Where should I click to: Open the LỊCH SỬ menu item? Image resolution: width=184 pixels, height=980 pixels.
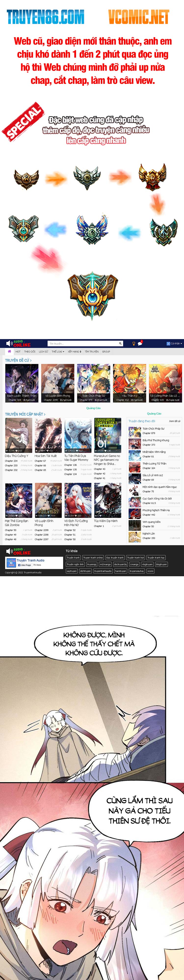pos(43,352)
